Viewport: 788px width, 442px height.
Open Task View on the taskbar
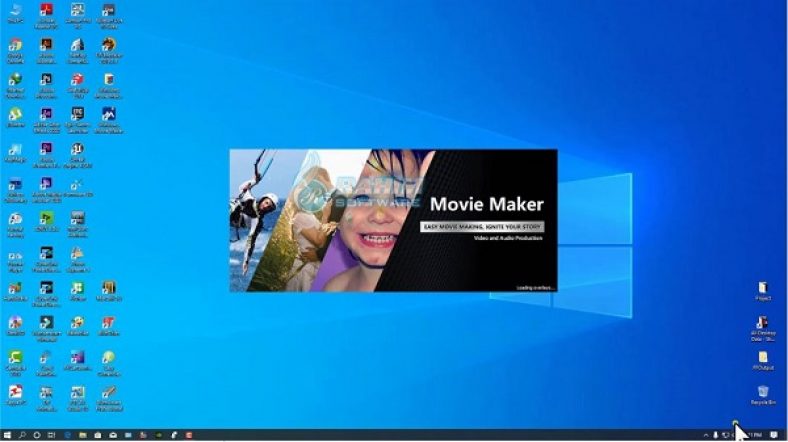(x=51, y=435)
